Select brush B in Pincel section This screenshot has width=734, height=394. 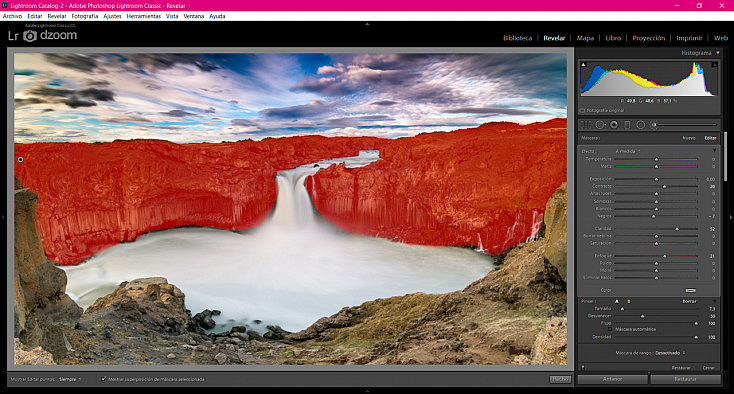click(x=629, y=301)
